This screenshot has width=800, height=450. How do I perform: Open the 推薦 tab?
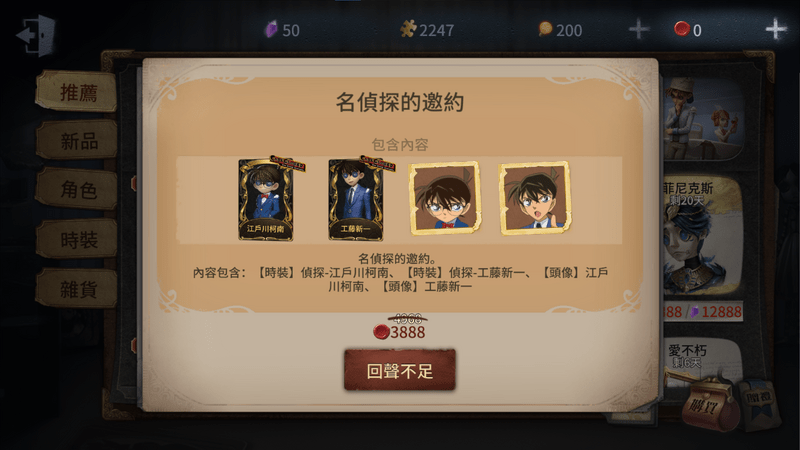click(x=78, y=92)
